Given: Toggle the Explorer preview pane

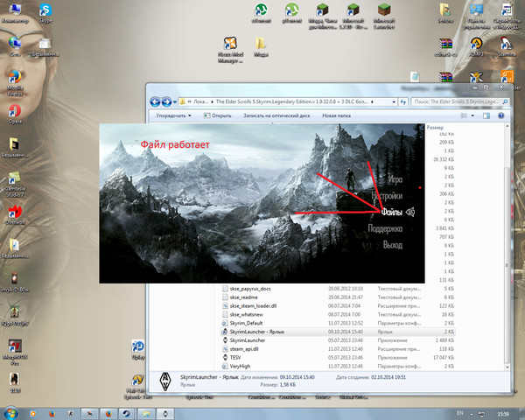Looking at the screenshot, I should pyautogui.click(x=486, y=115).
